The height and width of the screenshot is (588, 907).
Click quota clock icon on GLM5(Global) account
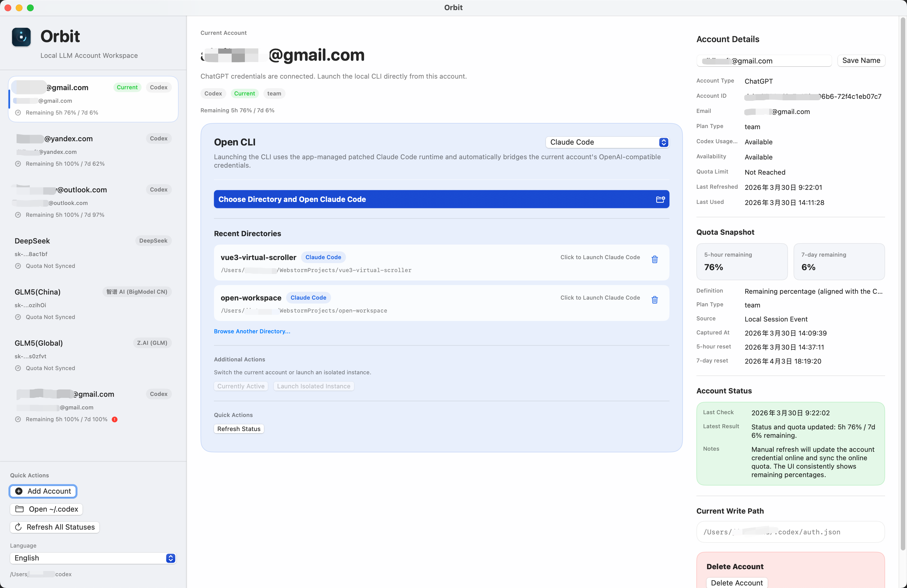[18, 368]
